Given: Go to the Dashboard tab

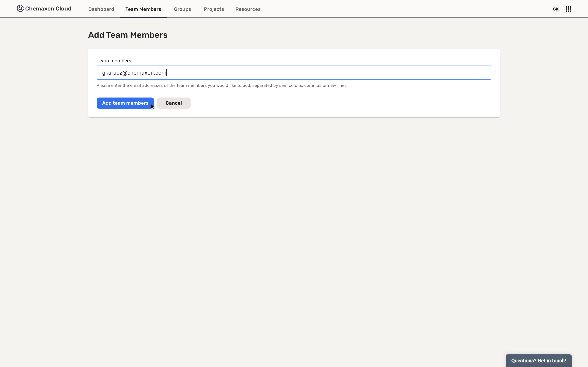Looking at the screenshot, I should tap(101, 9).
